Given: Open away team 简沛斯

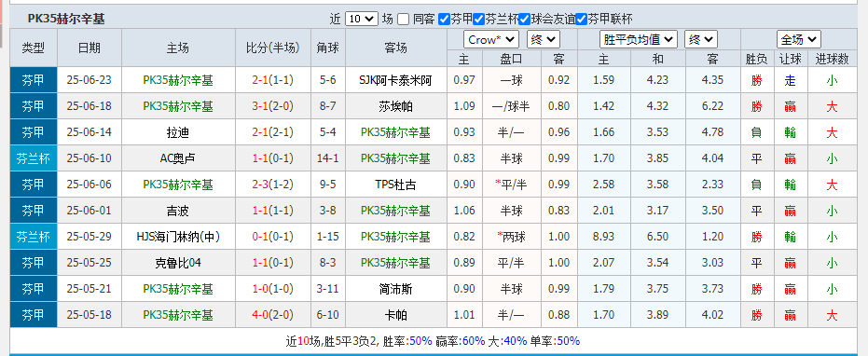Looking at the screenshot, I should tap(395, 289).
